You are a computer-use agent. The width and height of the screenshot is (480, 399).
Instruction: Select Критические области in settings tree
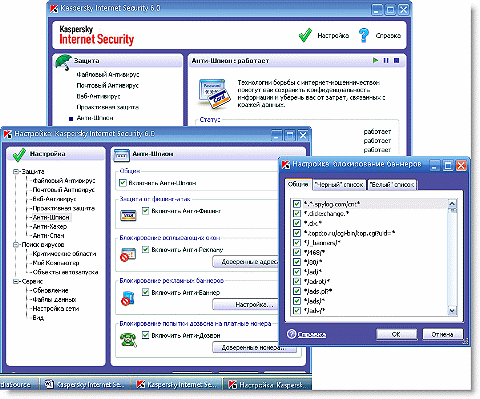[x=64, y=254]
